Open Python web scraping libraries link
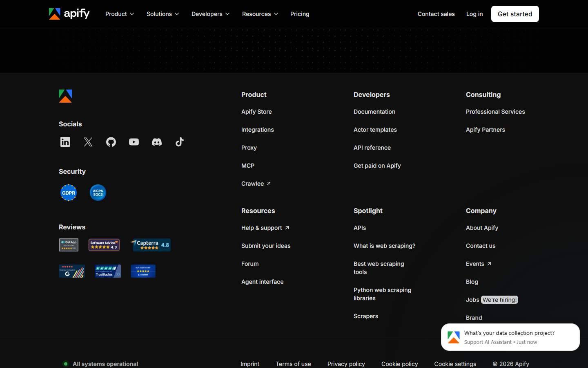588x368 pixels. click(383, 294)
